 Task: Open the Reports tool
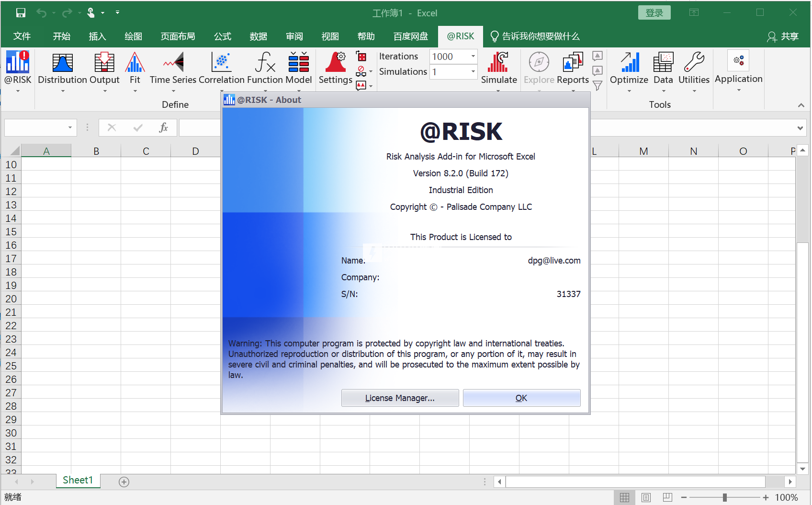pos(573,62)
